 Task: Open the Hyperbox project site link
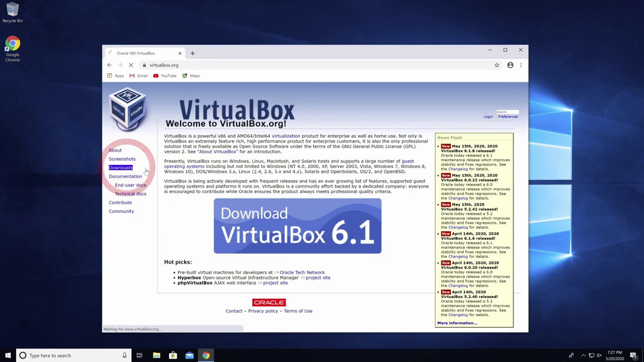click(318, 278)
